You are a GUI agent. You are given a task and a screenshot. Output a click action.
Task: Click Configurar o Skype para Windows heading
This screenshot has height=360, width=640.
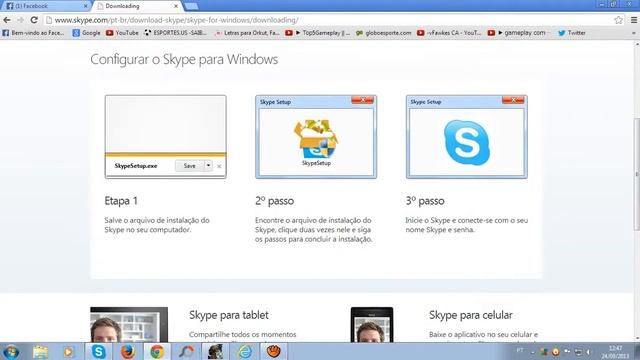pos(184,59)
